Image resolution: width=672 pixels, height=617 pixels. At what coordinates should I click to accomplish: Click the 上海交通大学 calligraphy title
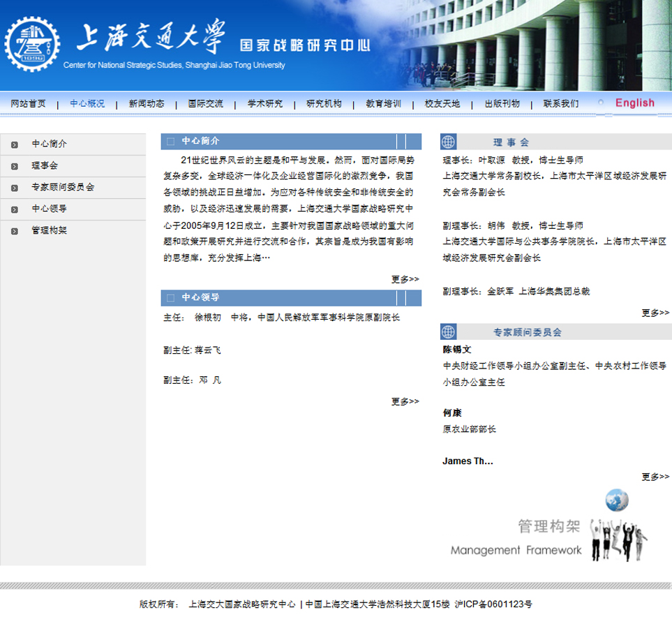(x=151, y=36)
